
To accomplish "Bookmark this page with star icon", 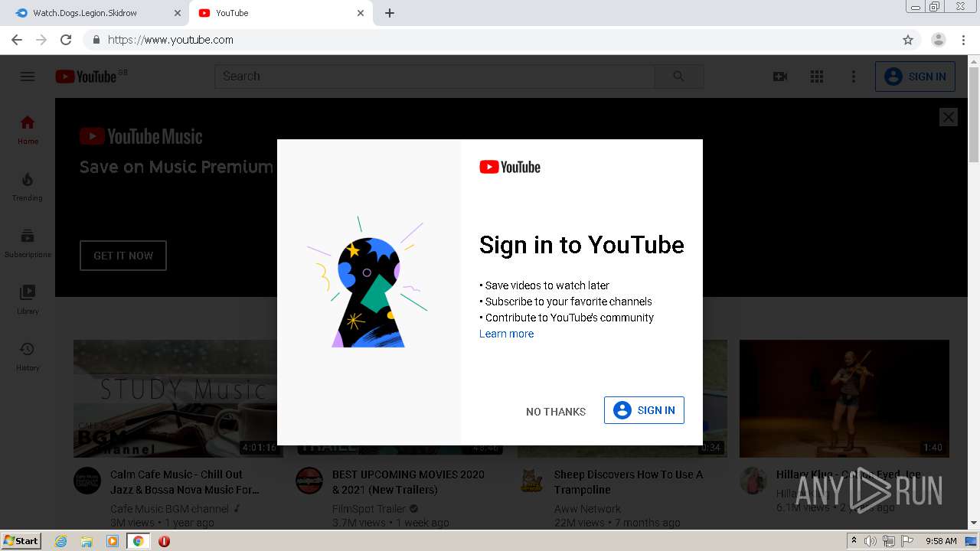I will point(908,40).
